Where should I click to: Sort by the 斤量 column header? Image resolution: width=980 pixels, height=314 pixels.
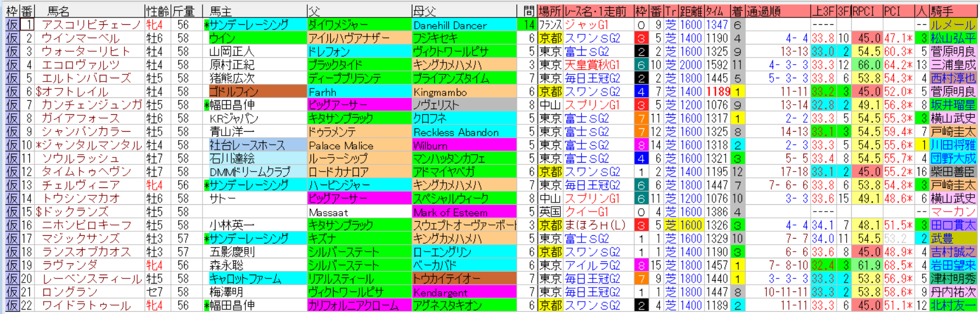pyautogui.click(x=183, y=11)
